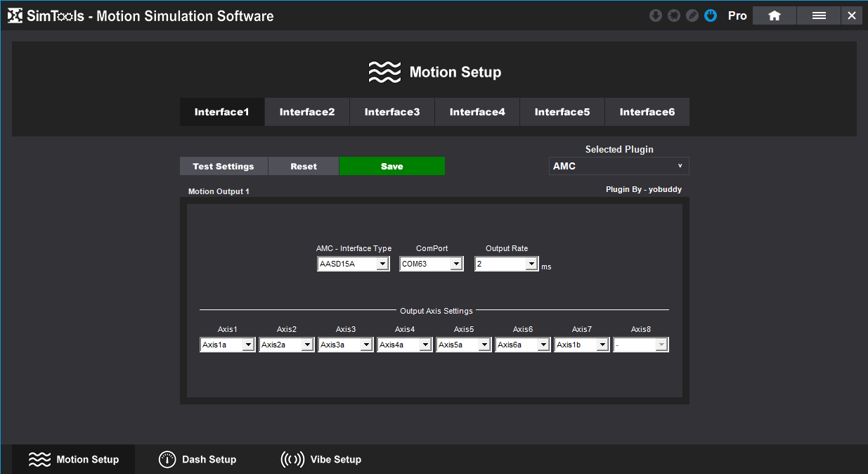Open Vibe Setup in bottom bar

[321, 459]
